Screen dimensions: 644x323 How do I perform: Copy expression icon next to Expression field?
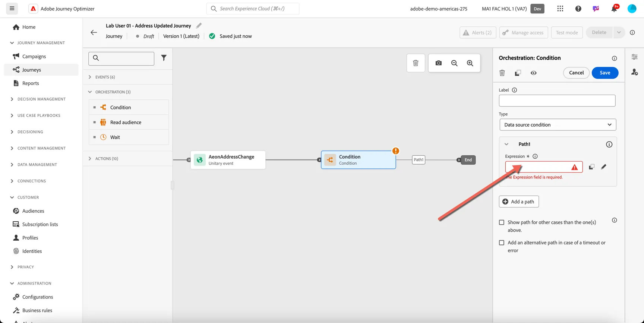pyautogui.click(x=591, y=167)
